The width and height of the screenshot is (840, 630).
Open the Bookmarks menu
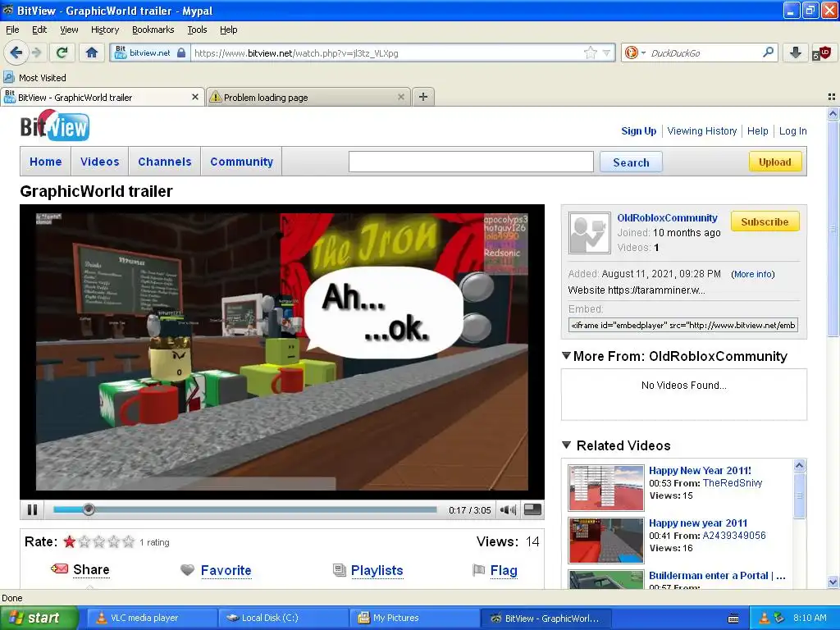click(153, 30)
